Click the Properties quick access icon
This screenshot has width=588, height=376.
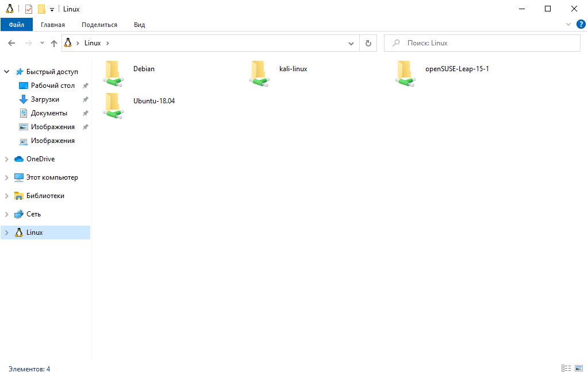click(29, 9)
